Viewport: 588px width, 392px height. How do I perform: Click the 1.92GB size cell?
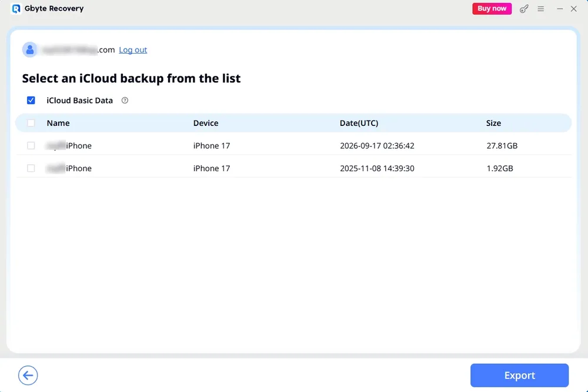tap(499, 168)
